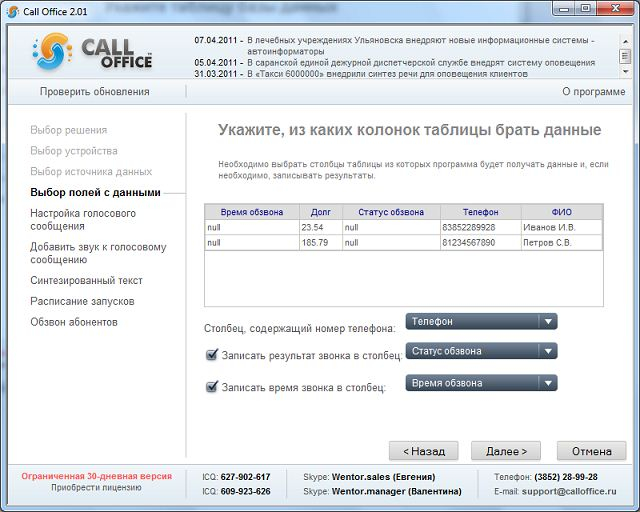Toggle 'Записать время звонка в столбец' checkbox
The width and height of the screenshot is (640, 512).
click(211, 386)
